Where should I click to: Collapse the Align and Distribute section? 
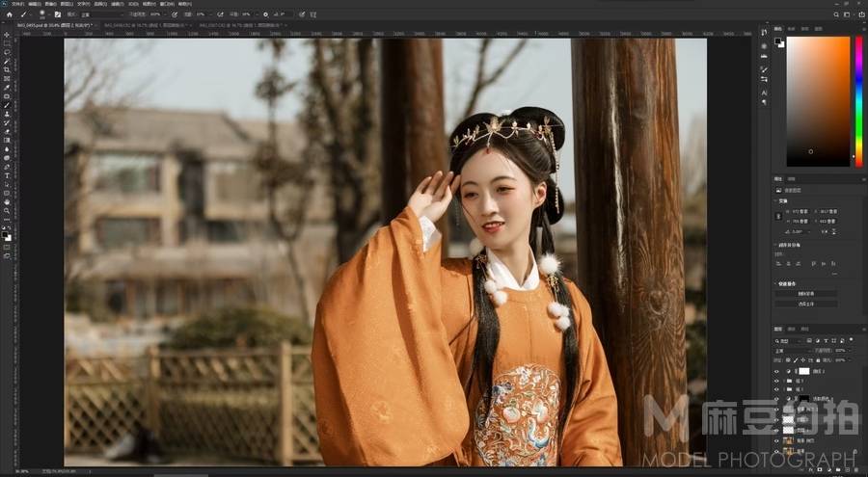click(776, 245)
